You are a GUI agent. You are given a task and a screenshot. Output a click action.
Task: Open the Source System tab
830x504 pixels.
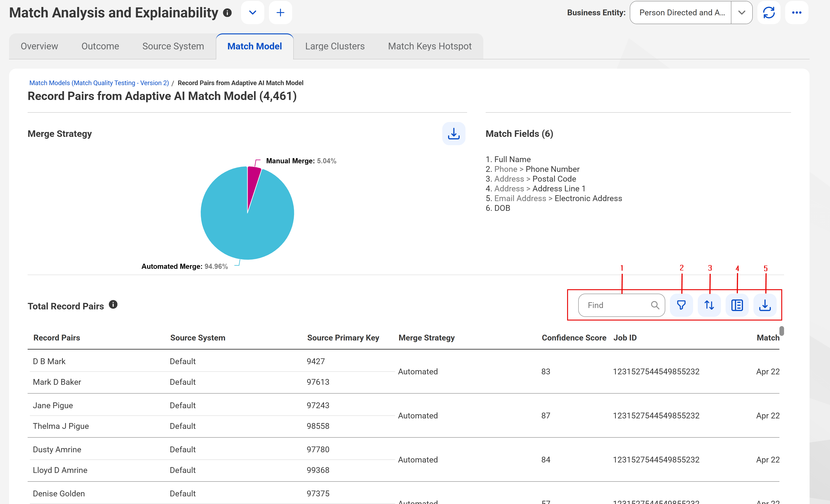coord(173,46)
